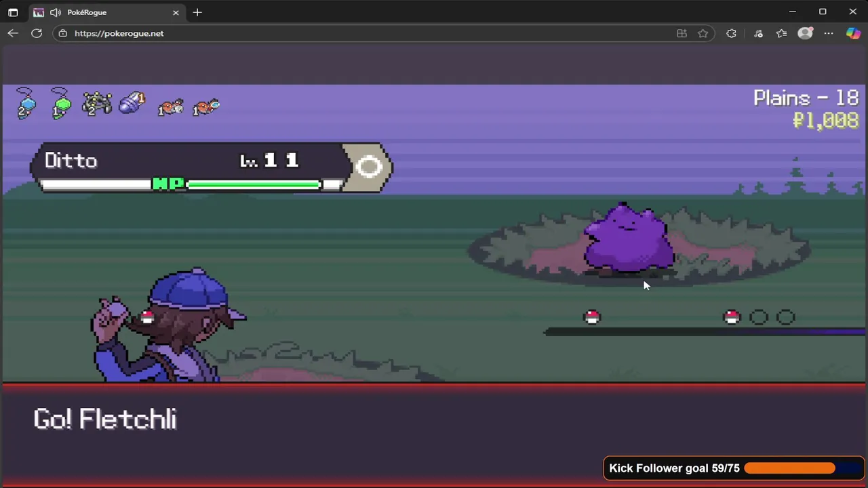Click the first Fletchling held-item icon
Screen dimensions: 868x488
pyautogui.click(x=171, y=107)
